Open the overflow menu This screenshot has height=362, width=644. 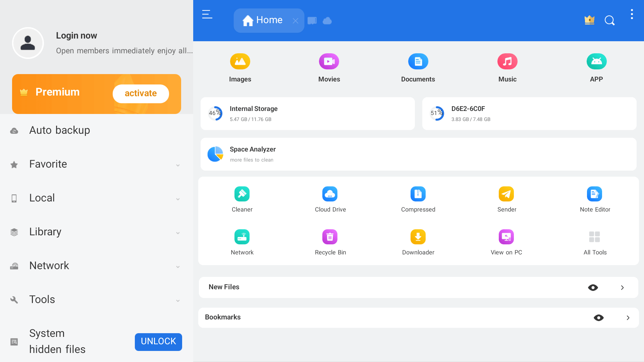coord(632,14)
